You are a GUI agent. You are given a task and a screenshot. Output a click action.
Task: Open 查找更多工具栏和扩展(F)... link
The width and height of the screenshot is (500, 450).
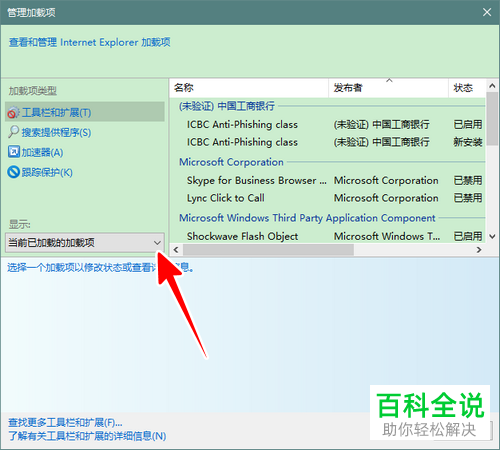(65, 423)
